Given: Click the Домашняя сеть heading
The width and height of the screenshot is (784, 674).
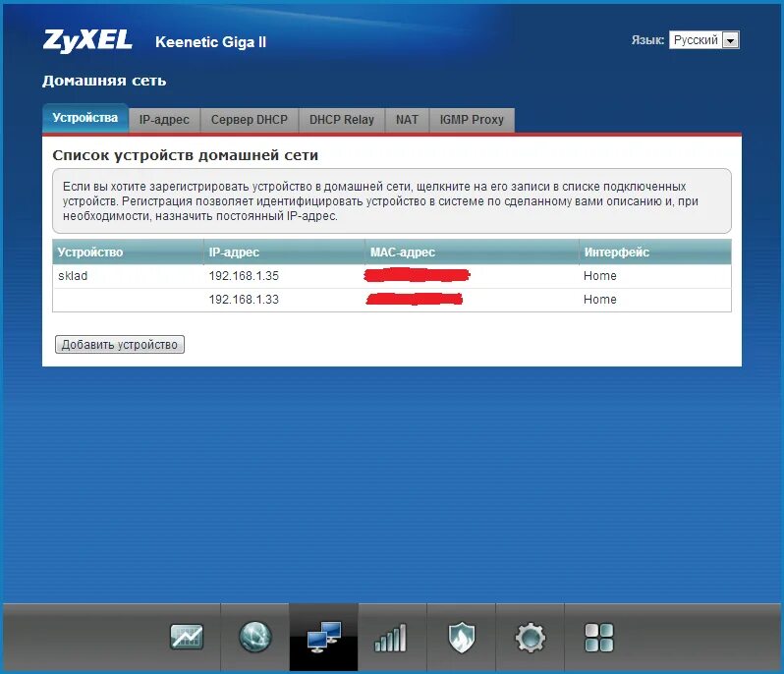Looking at the screenshot, I should click(x=104, y=81).
